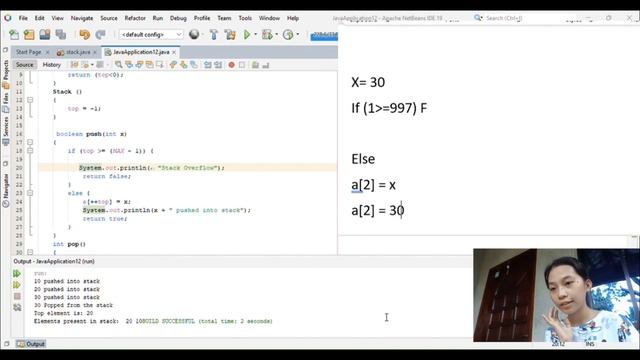Click the Debug Project toolbar icon
The image size is (640, 360).
click(267, 35)
